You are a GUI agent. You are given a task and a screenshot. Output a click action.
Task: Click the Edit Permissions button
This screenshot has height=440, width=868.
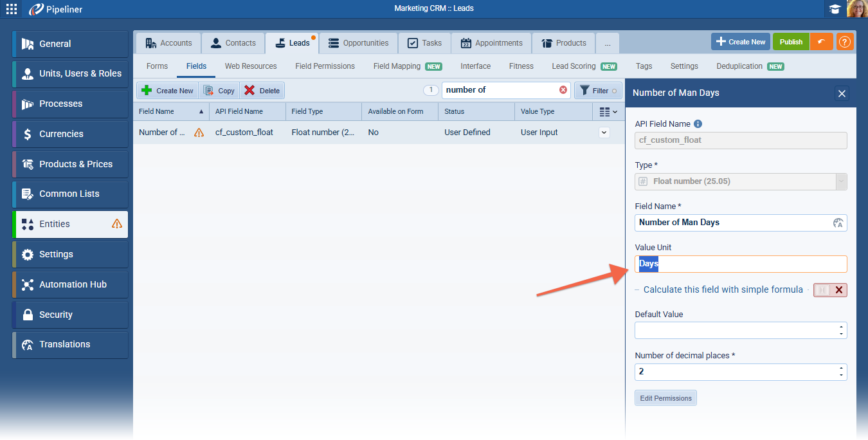point(665,398)
